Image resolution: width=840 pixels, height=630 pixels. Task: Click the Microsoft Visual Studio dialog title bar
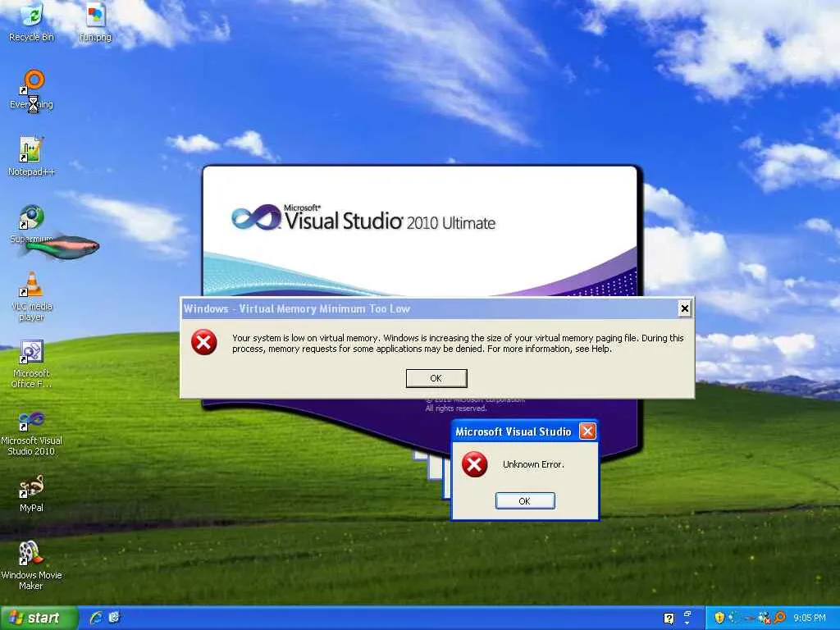point(525,431)
